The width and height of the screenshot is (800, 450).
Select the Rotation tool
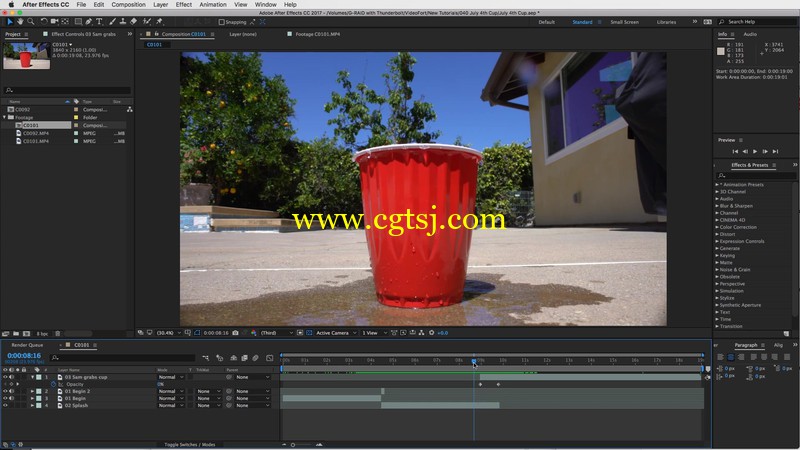click(44, 21)
